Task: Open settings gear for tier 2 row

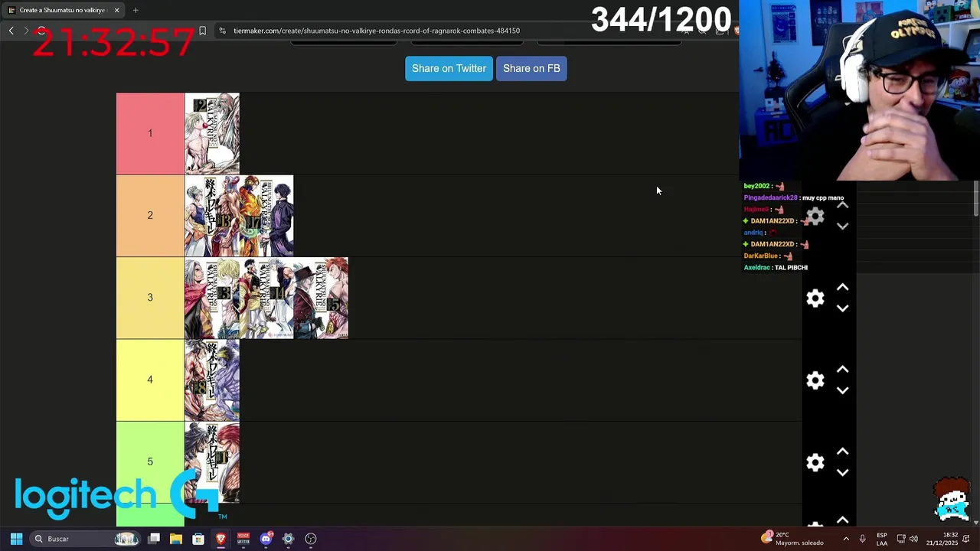Action: click(815, 216)
